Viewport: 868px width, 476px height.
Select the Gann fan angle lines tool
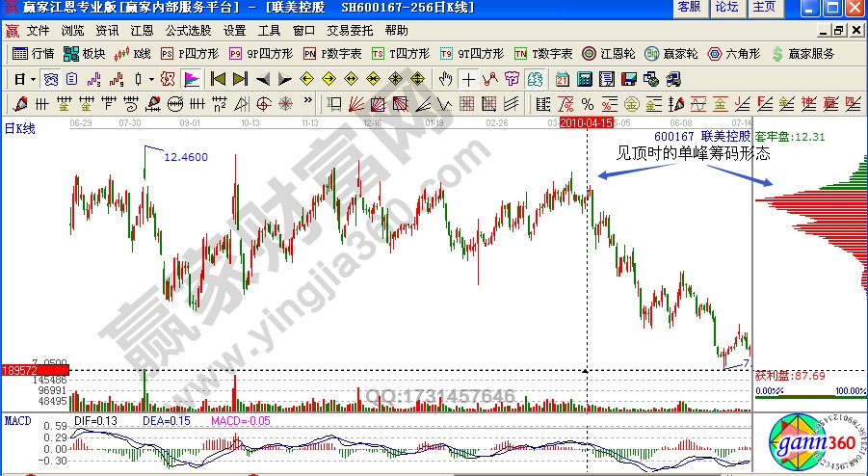356,103
